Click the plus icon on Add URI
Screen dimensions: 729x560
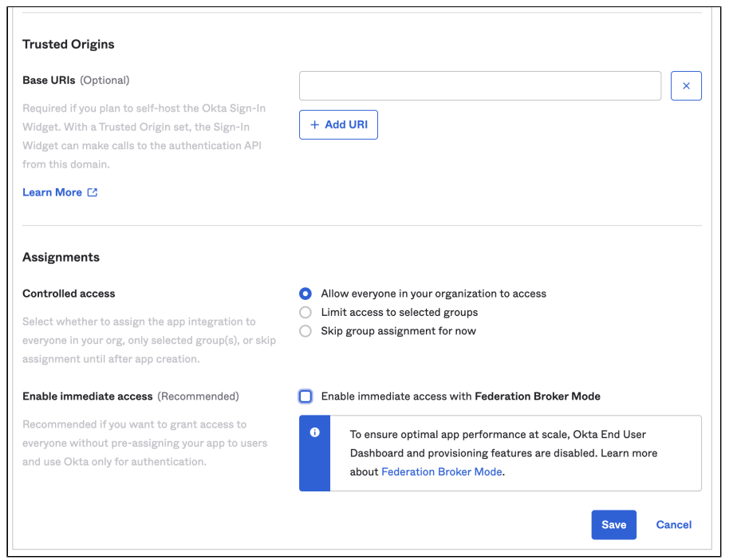[314, 125]
